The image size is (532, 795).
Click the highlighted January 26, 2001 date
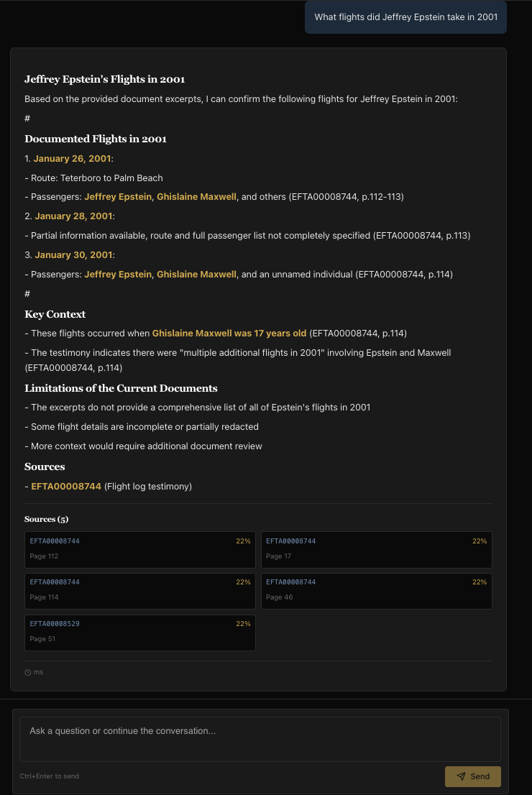pyautogui.click(x=72, y=158)
